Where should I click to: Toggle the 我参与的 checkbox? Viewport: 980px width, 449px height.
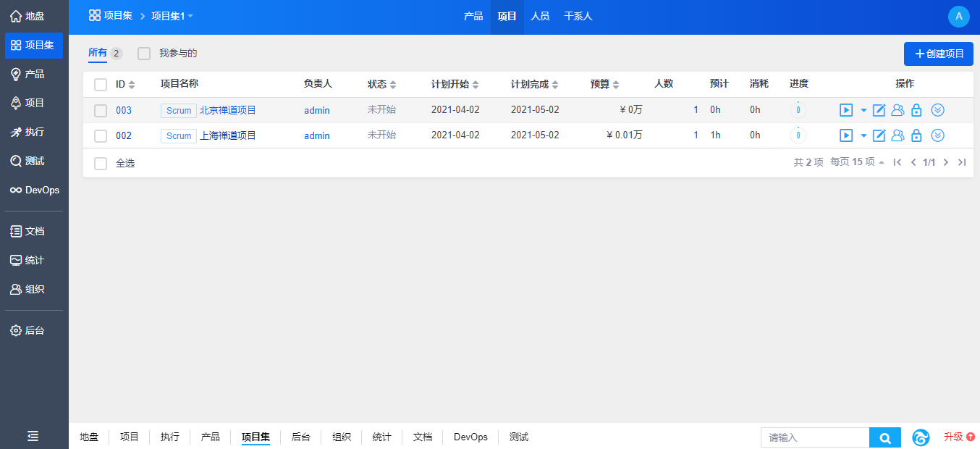tap(144, 54)
